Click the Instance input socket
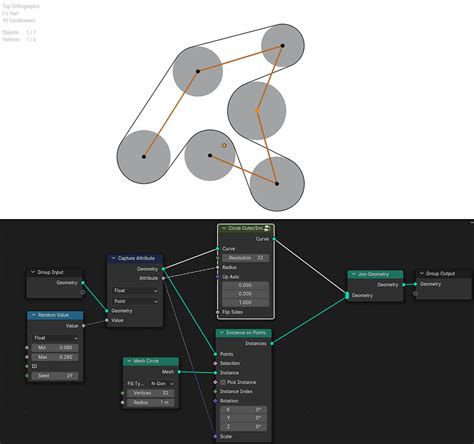This screenshot has width=474, height=444. (215, 373)
